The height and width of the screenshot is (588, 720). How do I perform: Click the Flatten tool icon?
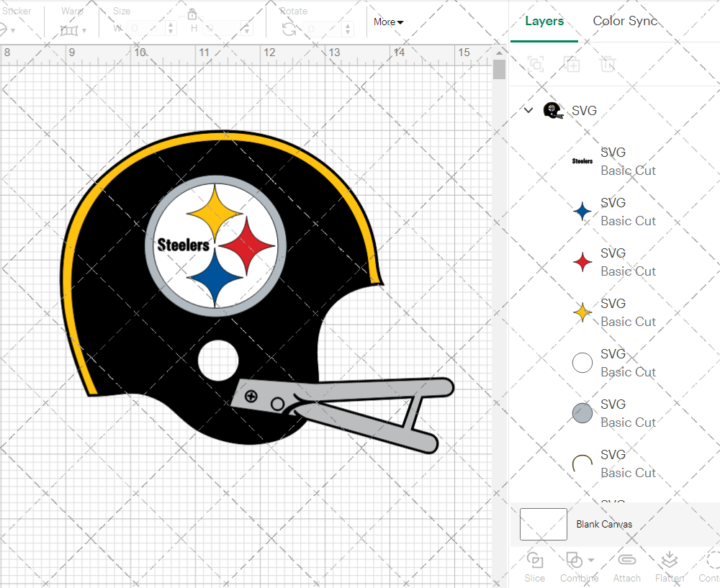pos(669,560)
